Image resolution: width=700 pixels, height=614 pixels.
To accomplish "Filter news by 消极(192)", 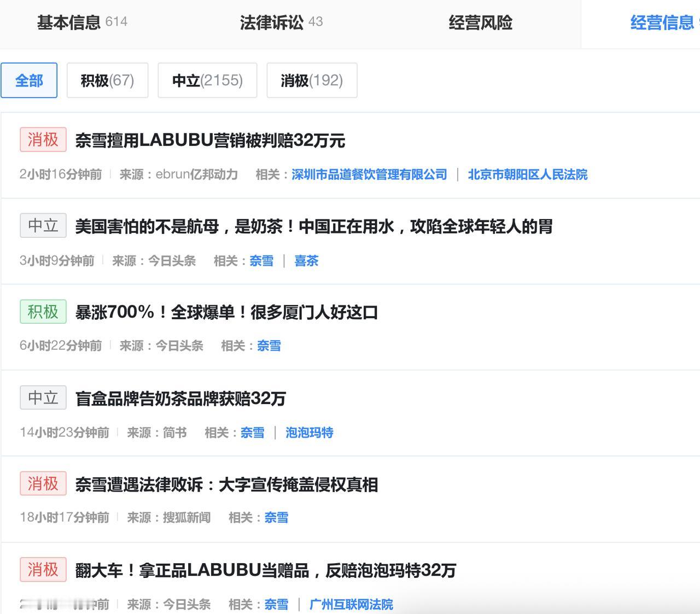I will (312, 80).
